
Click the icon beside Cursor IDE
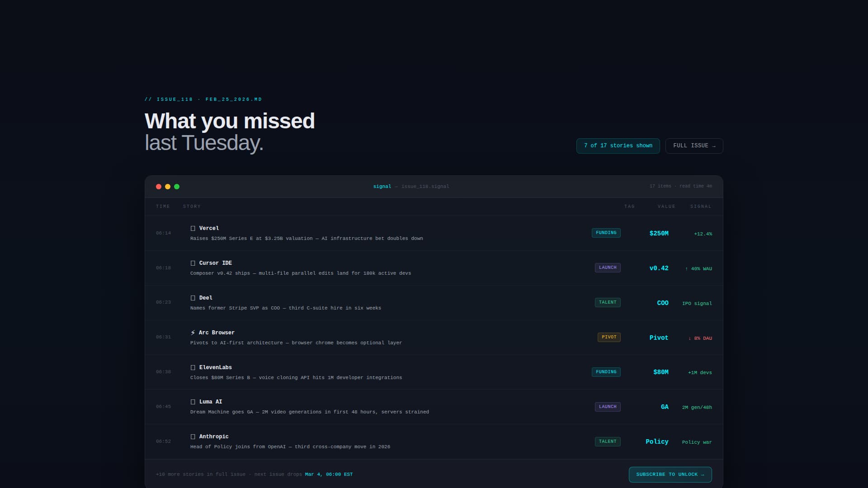coord(193,263)
